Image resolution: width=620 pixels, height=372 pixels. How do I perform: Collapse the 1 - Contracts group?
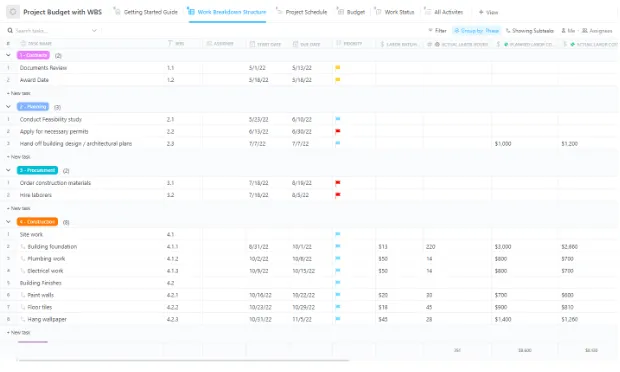point(8,55)
